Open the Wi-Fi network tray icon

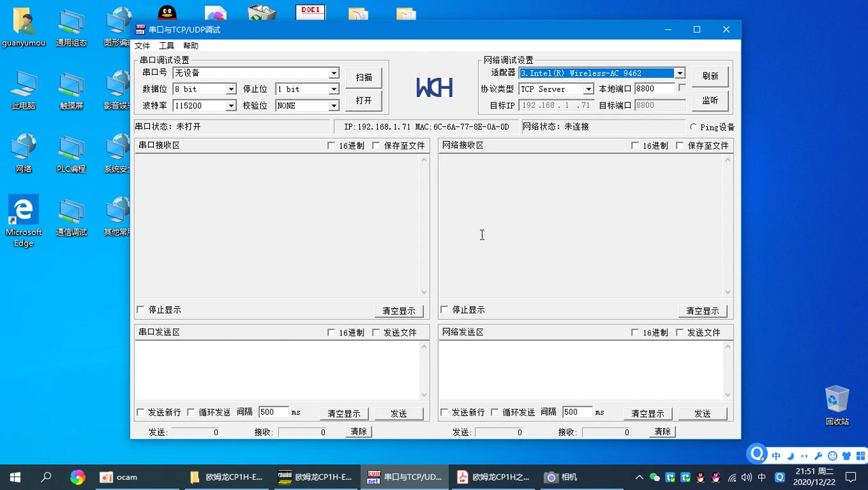click(732, 477)
